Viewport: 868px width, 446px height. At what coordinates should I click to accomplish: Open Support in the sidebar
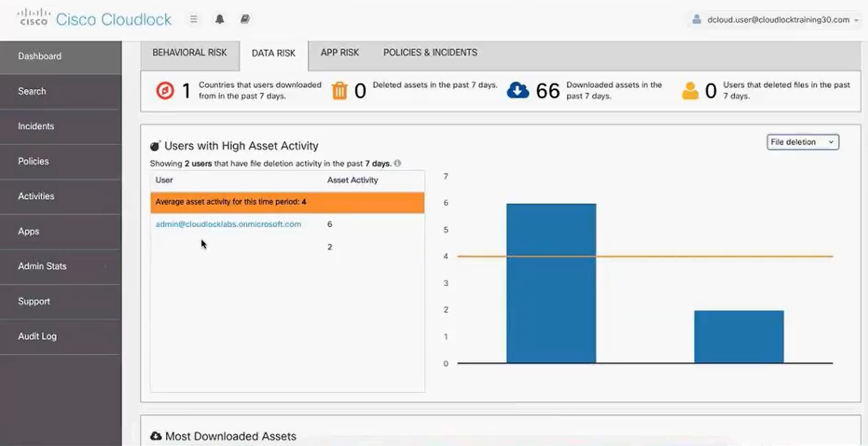pos(61,302)
